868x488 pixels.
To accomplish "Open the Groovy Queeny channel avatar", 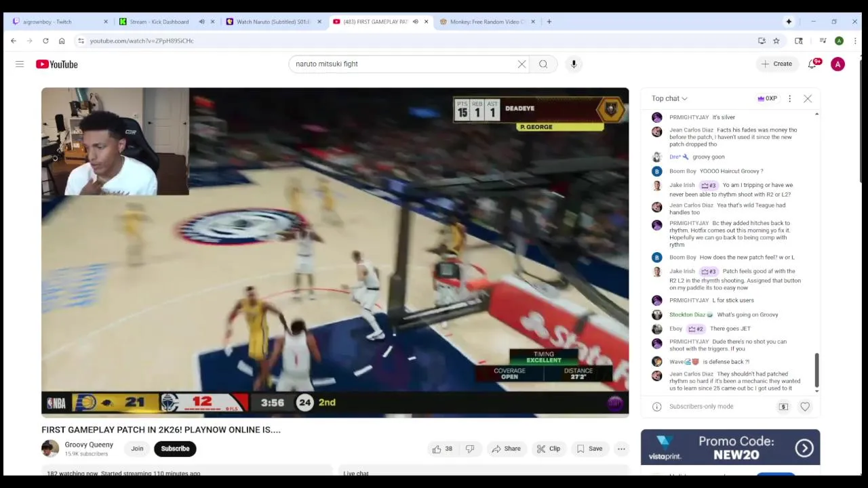I will [50, 449].
